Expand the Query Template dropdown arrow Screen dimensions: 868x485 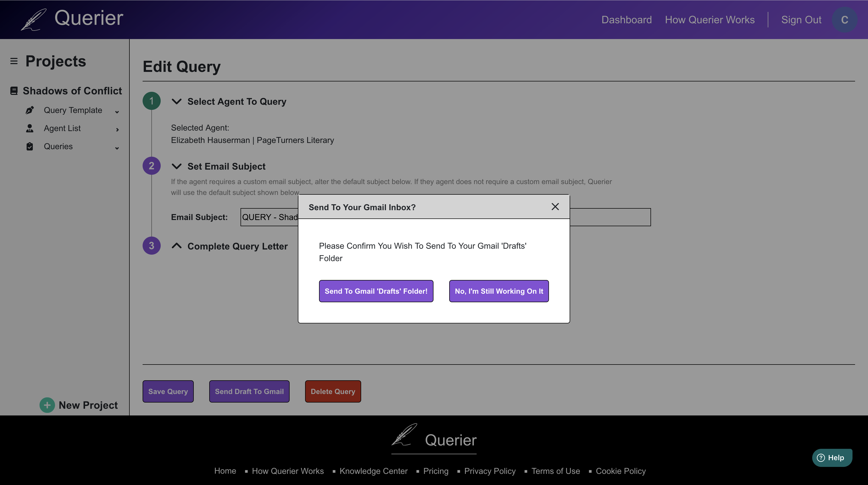[117, 112]
